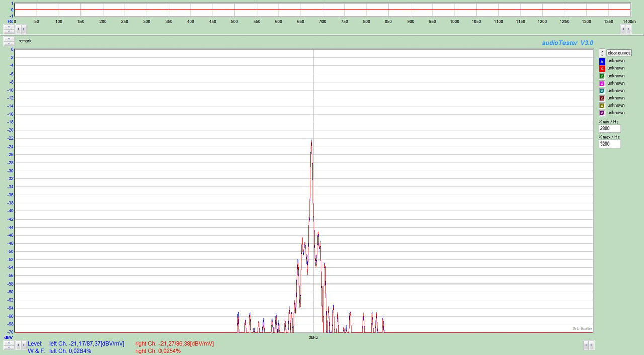This screenshot has height=355, width=644.
Task: Click the up arrow left of clear curves
Action: coord(602,51)
